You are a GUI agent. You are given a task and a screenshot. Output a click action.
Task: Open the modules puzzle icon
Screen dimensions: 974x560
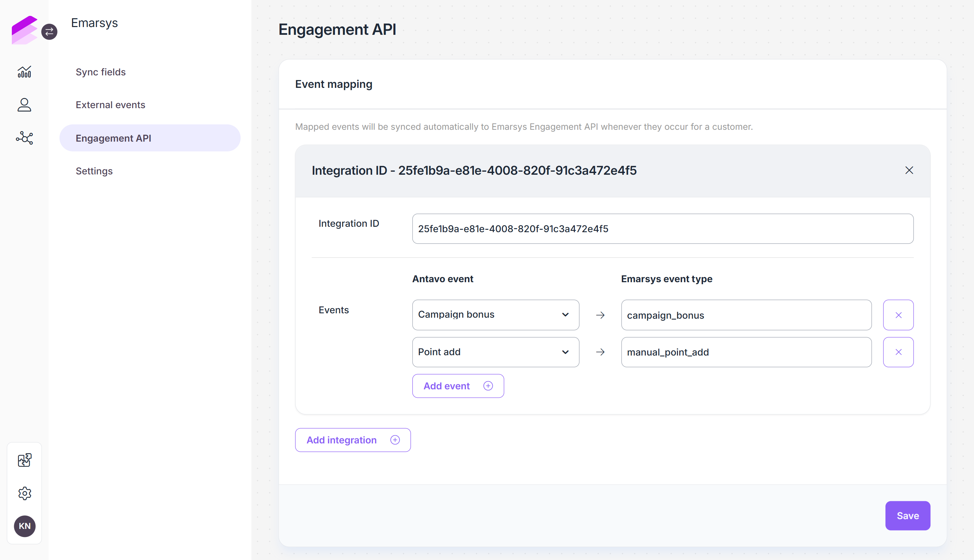25,460
